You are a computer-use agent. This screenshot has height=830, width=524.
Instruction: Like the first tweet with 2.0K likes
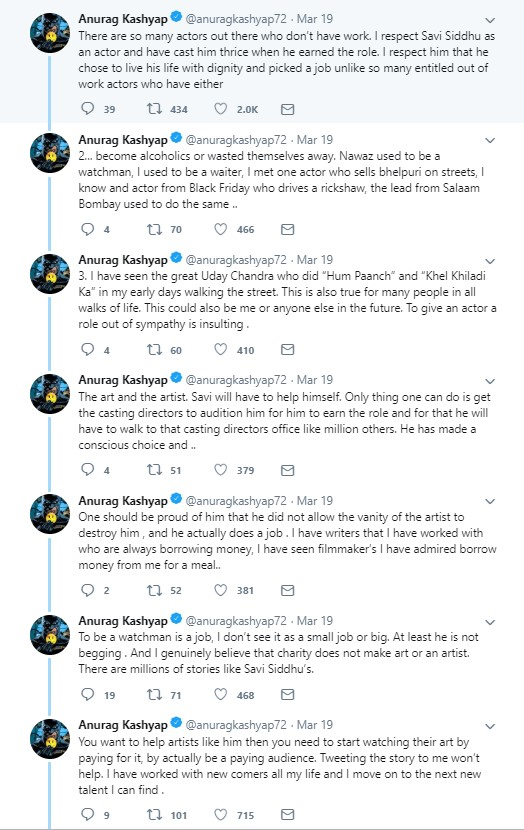[x=220, y=109]
